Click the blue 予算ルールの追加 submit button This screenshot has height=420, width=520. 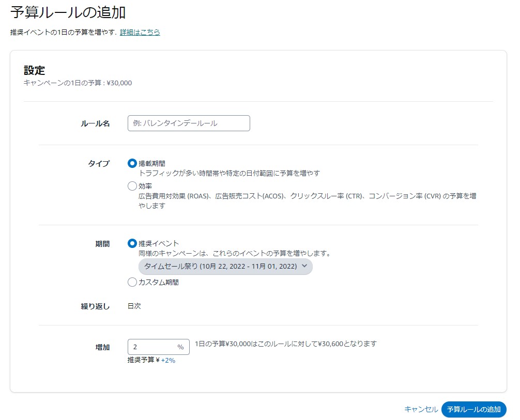pyautogui.click(x=473, y=409)
